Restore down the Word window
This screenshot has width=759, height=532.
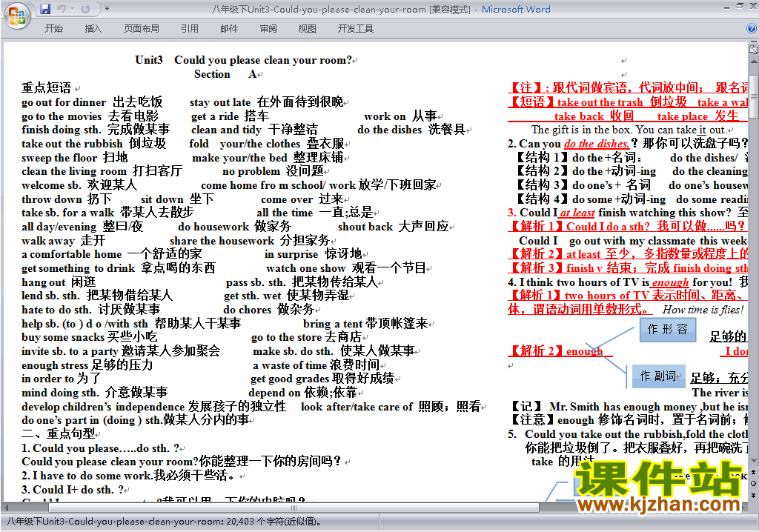[740, 6]
